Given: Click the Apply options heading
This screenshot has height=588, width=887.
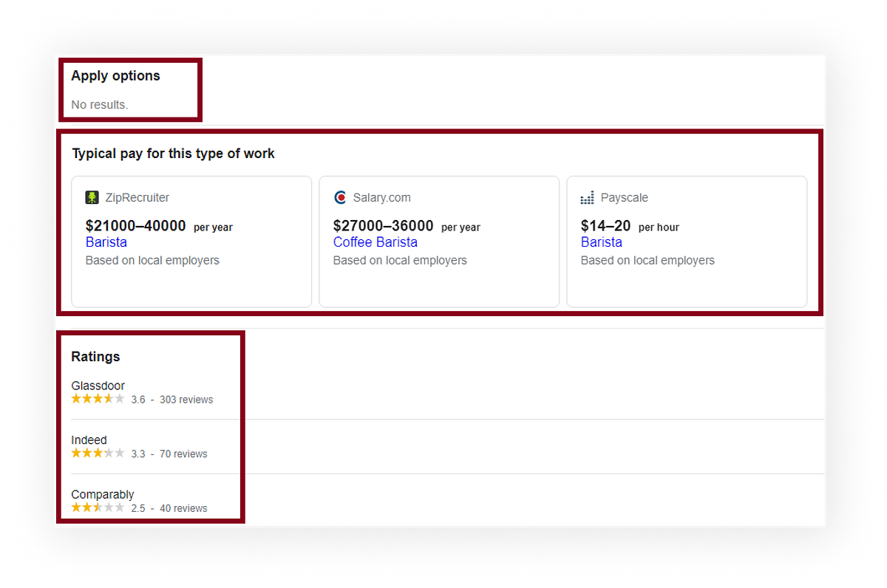Looking at the screenshot, I should (x=115, y=75).
